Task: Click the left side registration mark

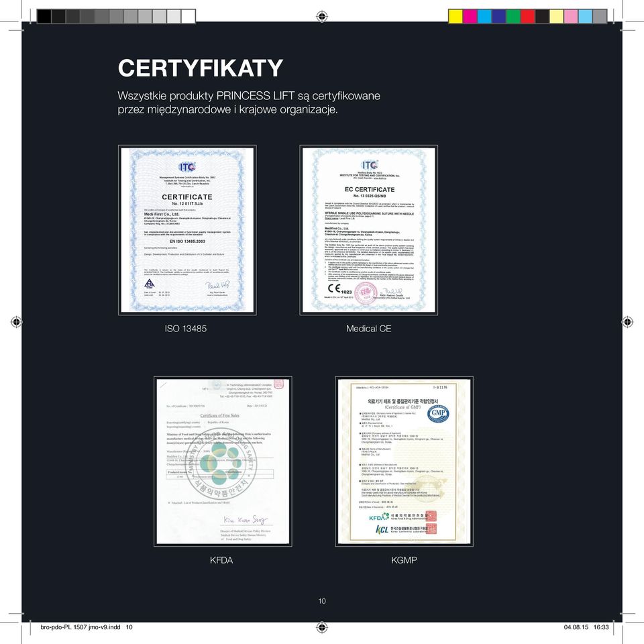Action: tap(16, 322)
